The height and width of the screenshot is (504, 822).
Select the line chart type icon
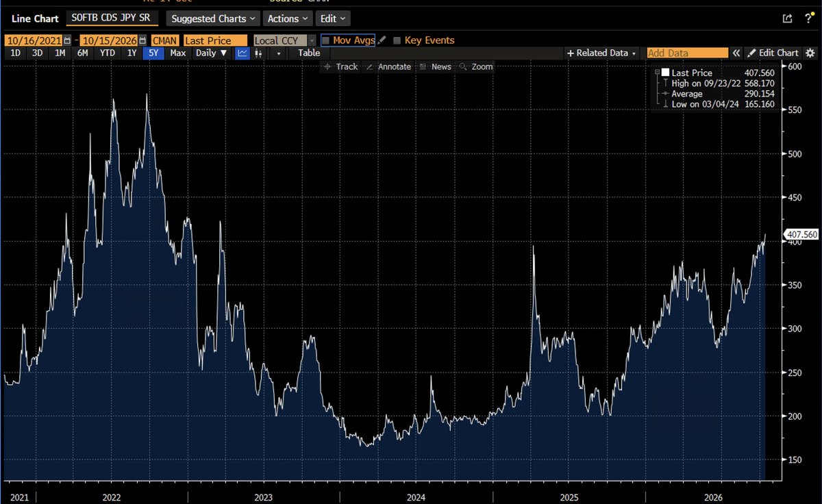tap(242, 53)
